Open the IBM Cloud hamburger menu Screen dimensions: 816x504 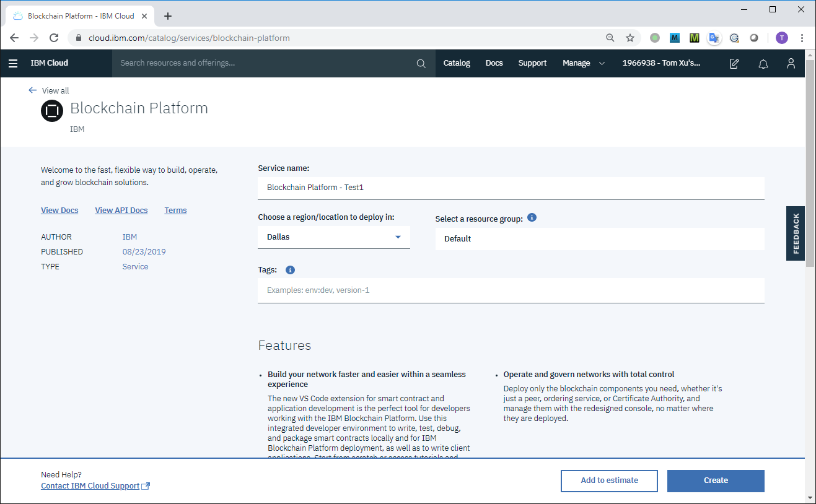[x=13, y=63]
